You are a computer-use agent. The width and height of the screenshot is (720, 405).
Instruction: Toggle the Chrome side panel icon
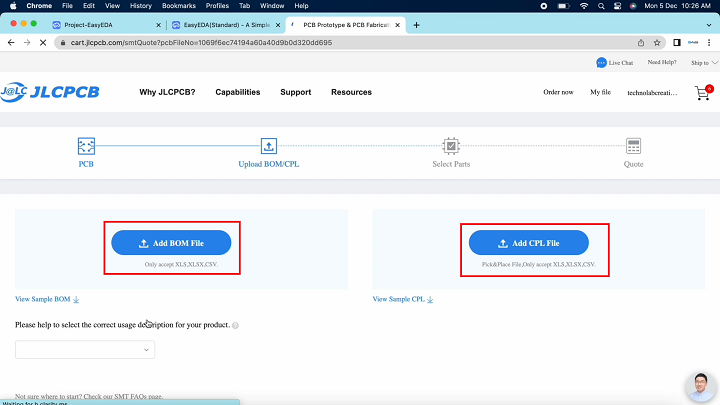pos(677,43)
